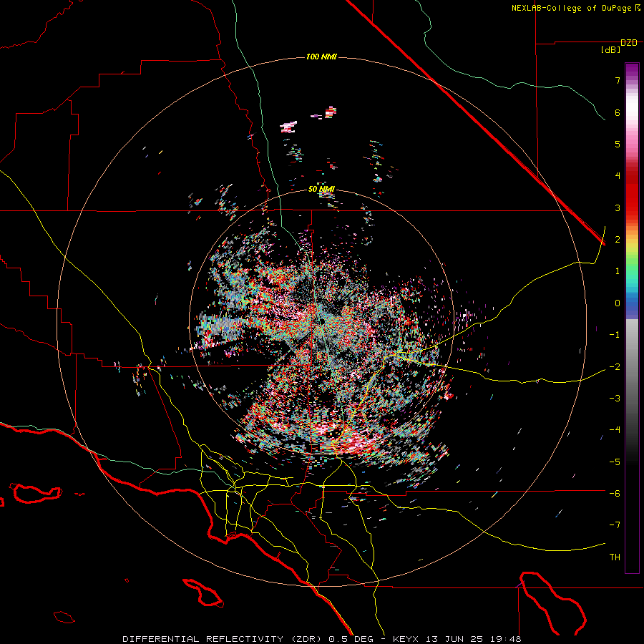Viewport: 644px width, 644px height.
Task: Click the -1 value on color scale
Action: coord(615,334)
